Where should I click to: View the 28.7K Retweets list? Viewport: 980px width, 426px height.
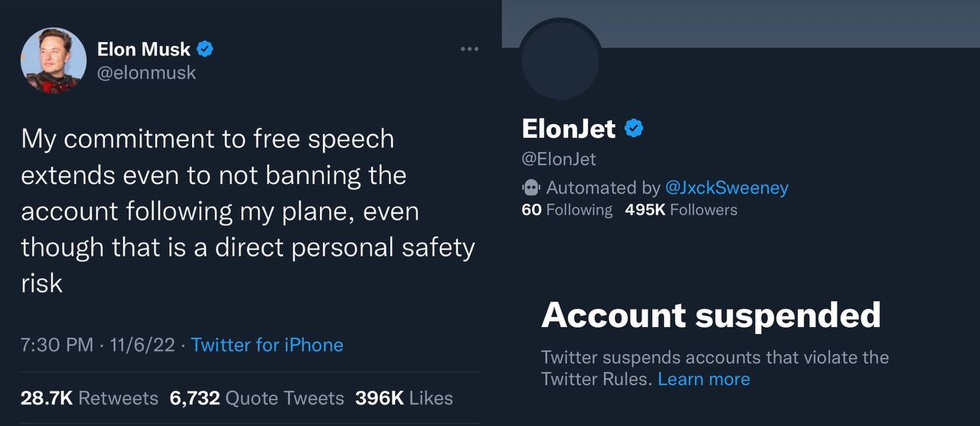tap(90, 398)
